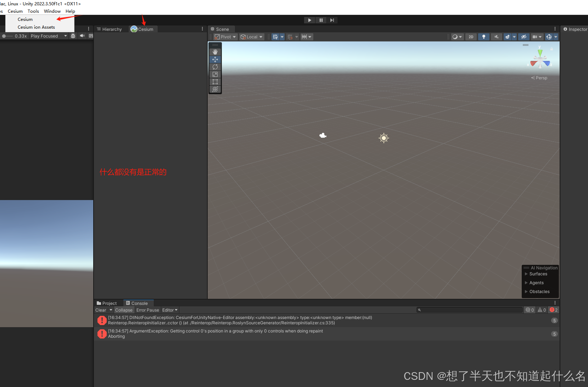
Task: Toggle scene lighting bulb
Action: tap(484, 37)
